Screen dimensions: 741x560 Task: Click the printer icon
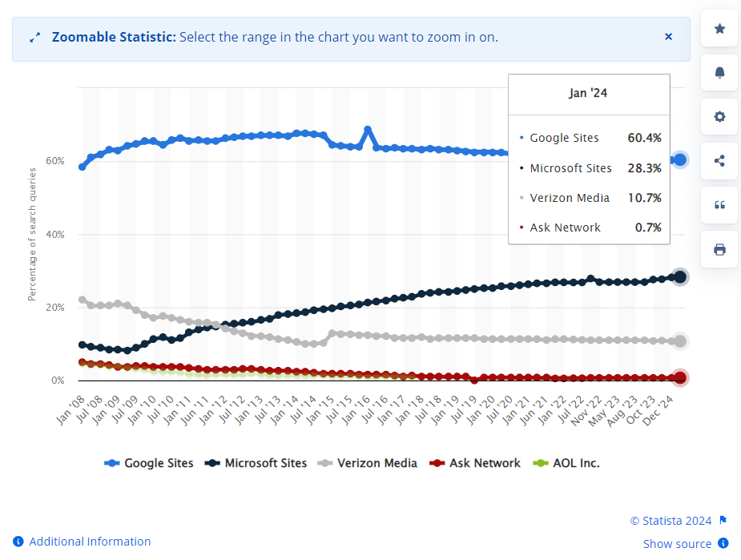(x=719, y=249)
